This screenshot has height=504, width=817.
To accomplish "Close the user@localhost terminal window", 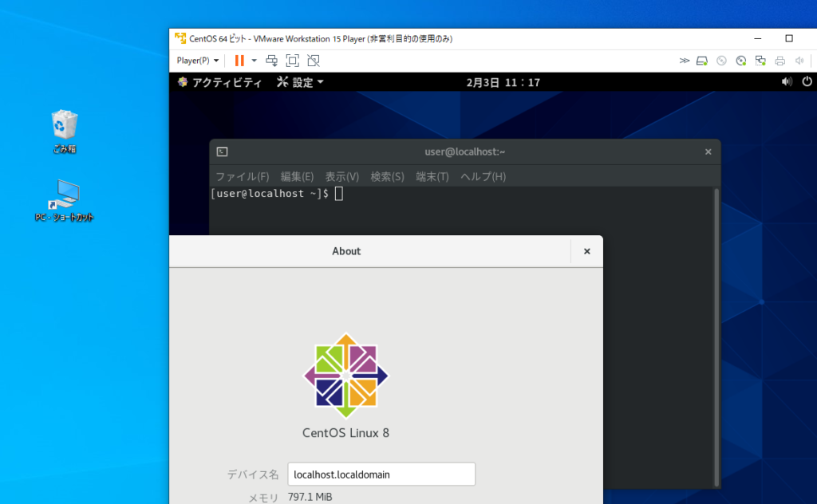I will point(708,152).
